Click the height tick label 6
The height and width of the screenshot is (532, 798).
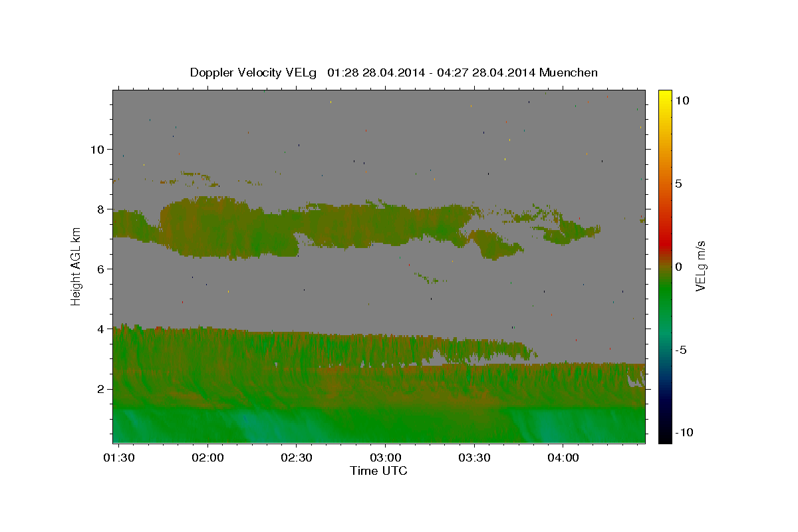[100, 269]
